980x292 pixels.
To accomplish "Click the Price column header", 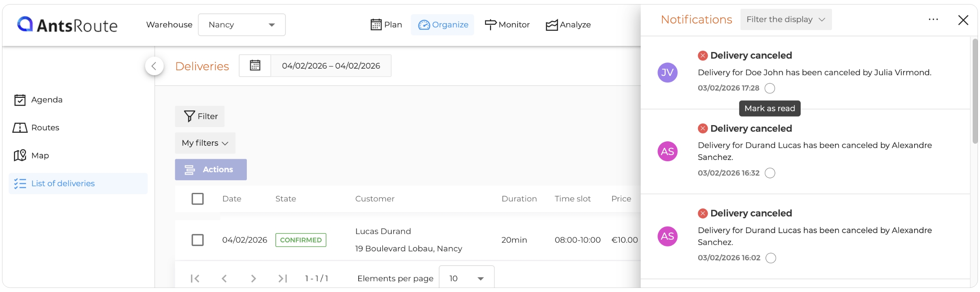I will [621, 199].
